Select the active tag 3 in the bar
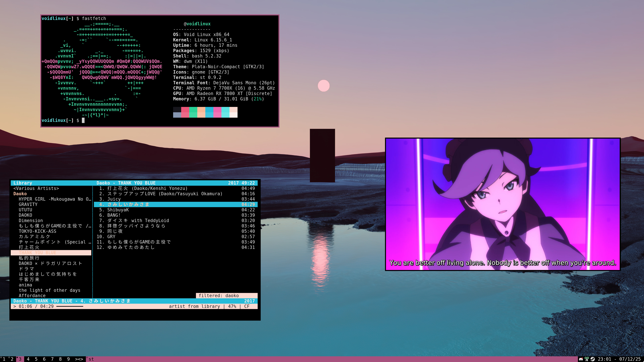 [20, 359]
